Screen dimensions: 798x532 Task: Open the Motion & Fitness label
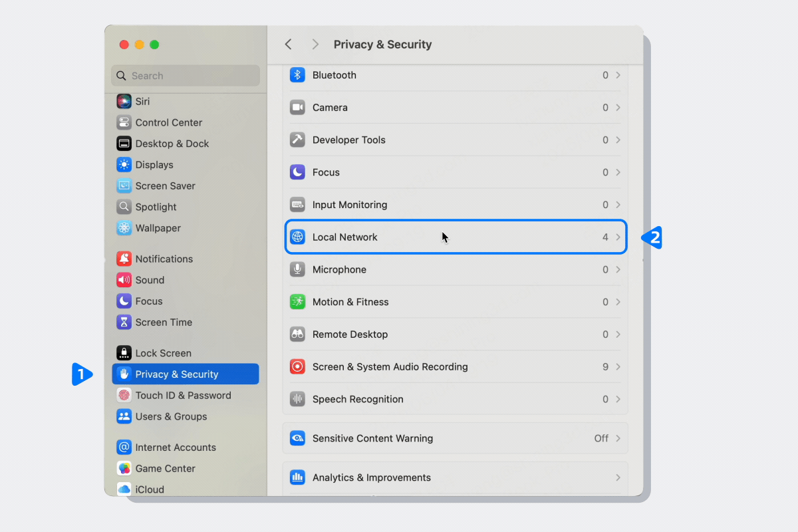coord(350,302)
